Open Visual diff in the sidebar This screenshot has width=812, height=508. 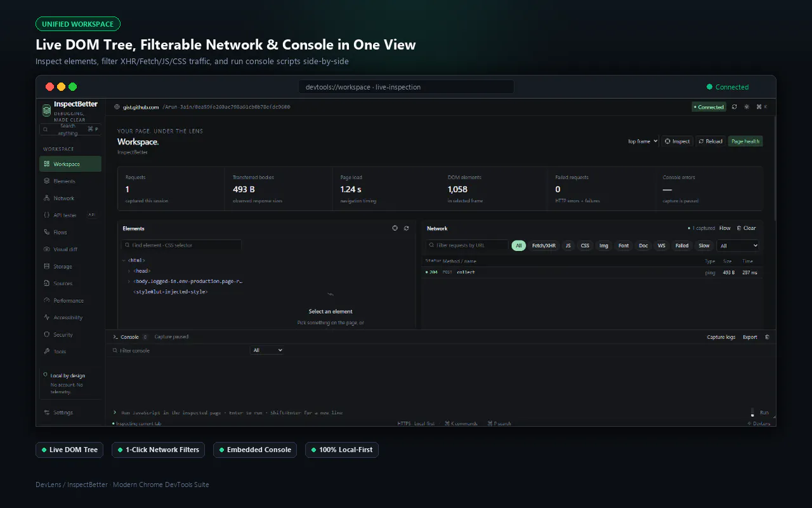click(x=70, y=250)
